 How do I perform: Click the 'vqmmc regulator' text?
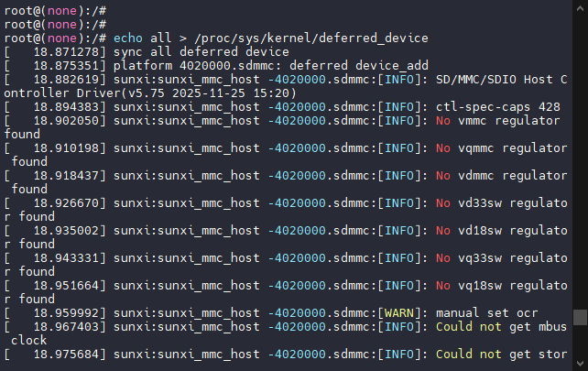tap(513, 147)
